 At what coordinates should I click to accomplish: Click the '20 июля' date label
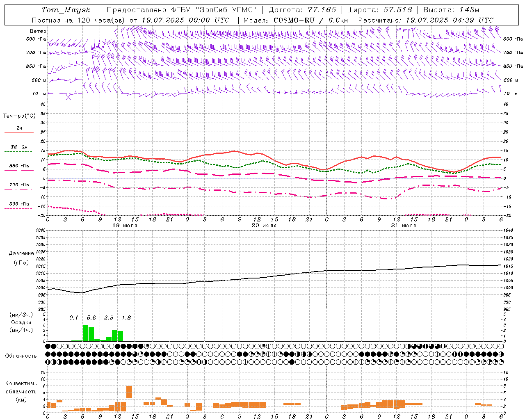pyautogui.click(x=264, y=226)
